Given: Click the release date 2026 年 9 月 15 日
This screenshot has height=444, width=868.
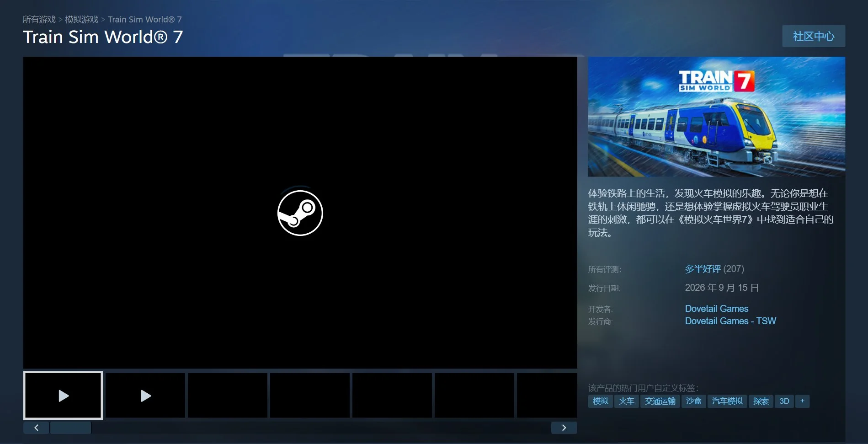Looking at the screenshot, I should (722, 288).
